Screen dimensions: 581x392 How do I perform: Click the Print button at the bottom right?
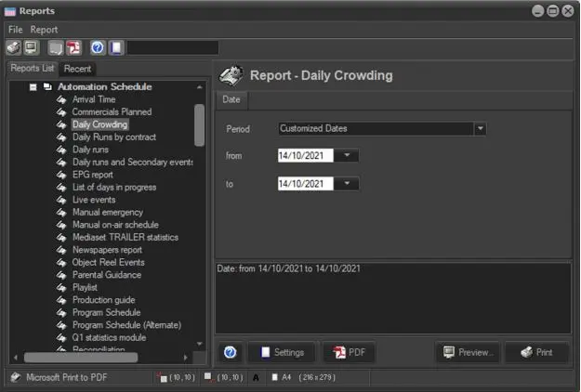(x=536, y=352)
